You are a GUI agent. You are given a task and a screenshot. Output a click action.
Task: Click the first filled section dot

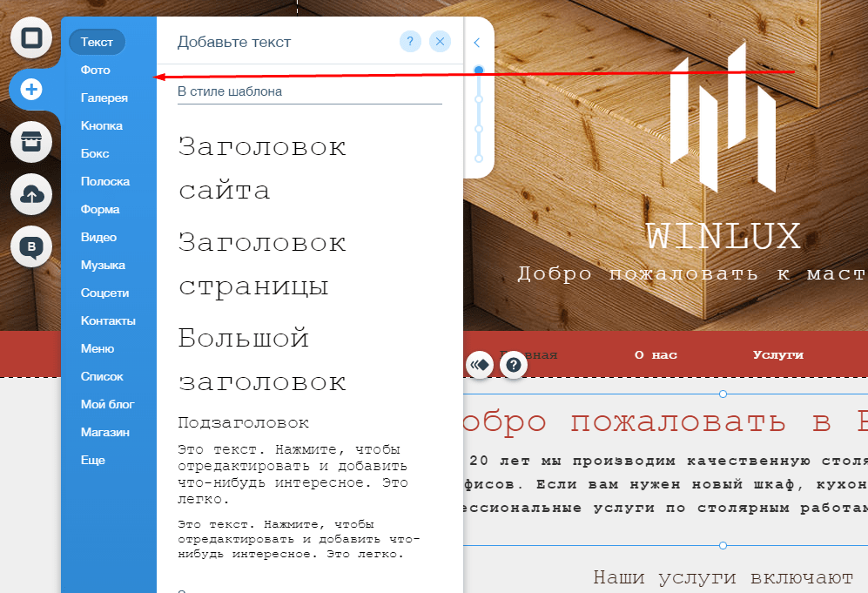(x=479, y=70)
